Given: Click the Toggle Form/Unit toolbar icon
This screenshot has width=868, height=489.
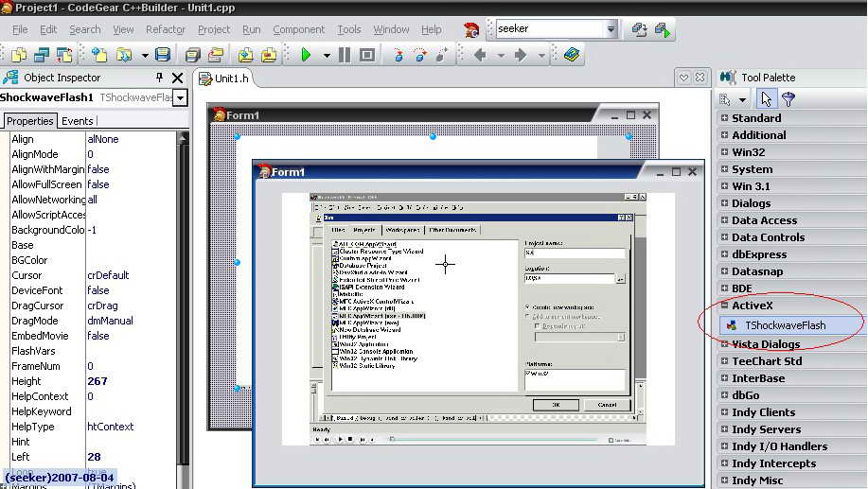Looking at the screenshot, I should tap(64, 55).
